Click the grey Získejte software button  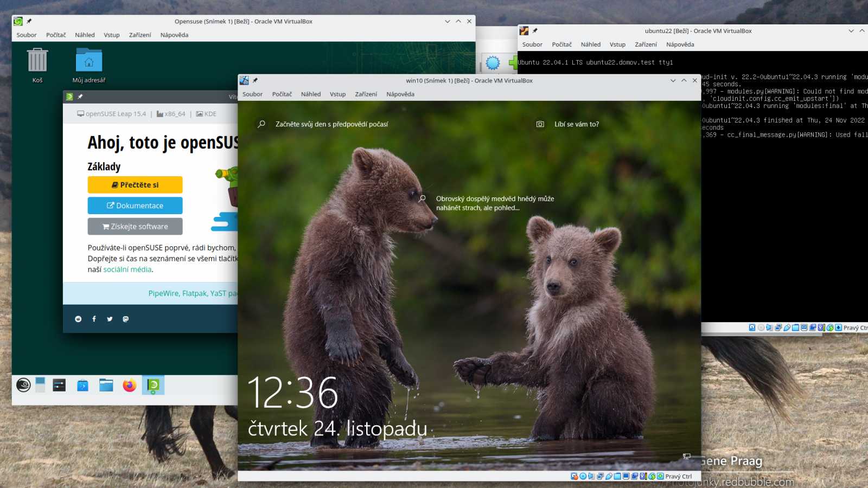[x=135, y=227]
